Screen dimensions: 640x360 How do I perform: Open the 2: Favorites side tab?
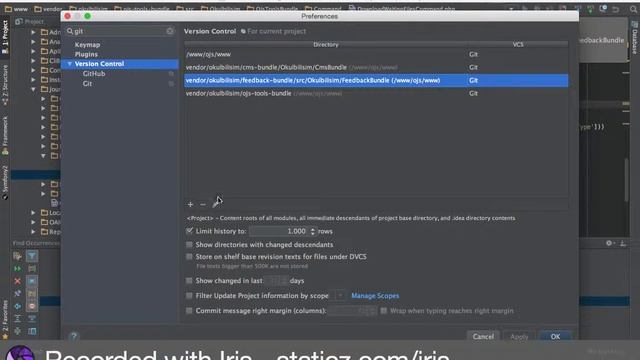5,320
